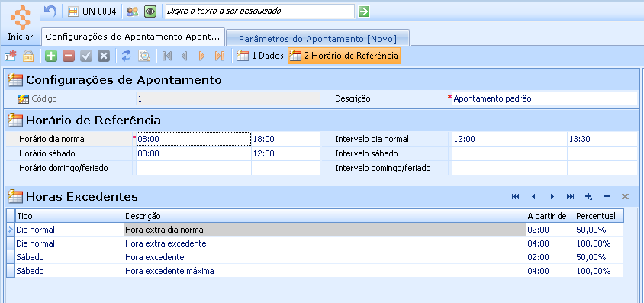Go to last record with orange arrow

[x=220, y=56]
